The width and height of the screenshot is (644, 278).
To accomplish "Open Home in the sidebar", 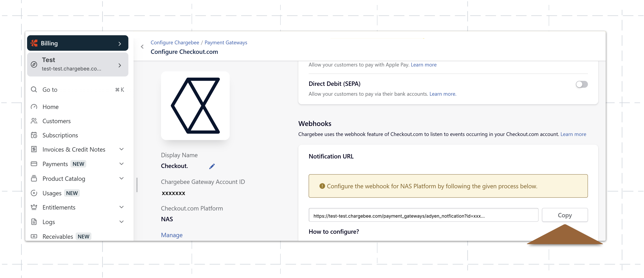I will [x=51, y=107].
